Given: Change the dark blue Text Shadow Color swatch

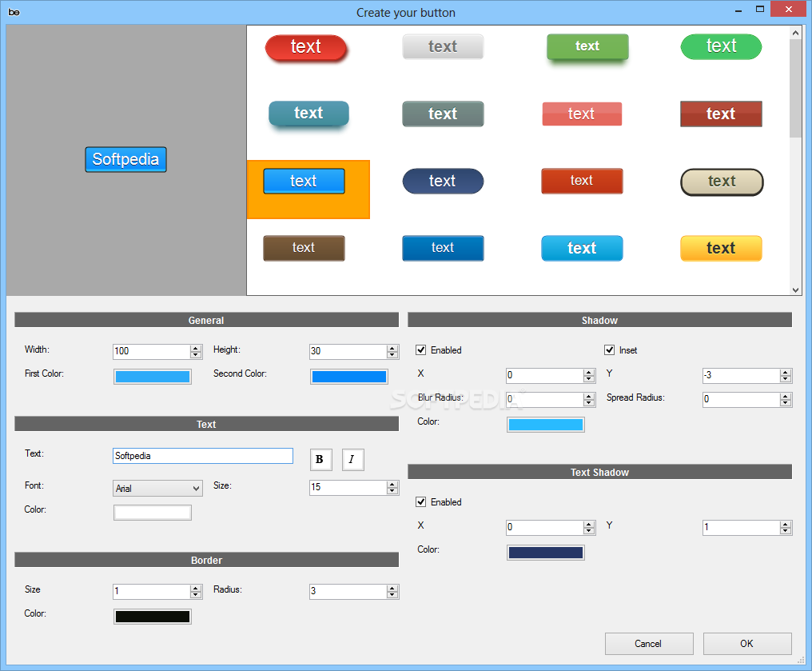Looking at the screenshot, I should coord(546,553).
